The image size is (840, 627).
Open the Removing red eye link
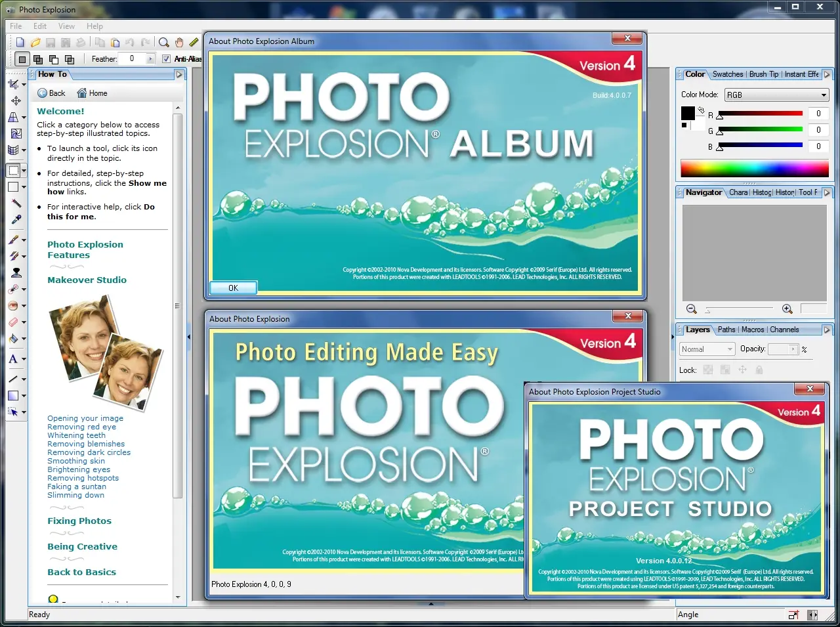pyautogui.click(x=81, y=427)
